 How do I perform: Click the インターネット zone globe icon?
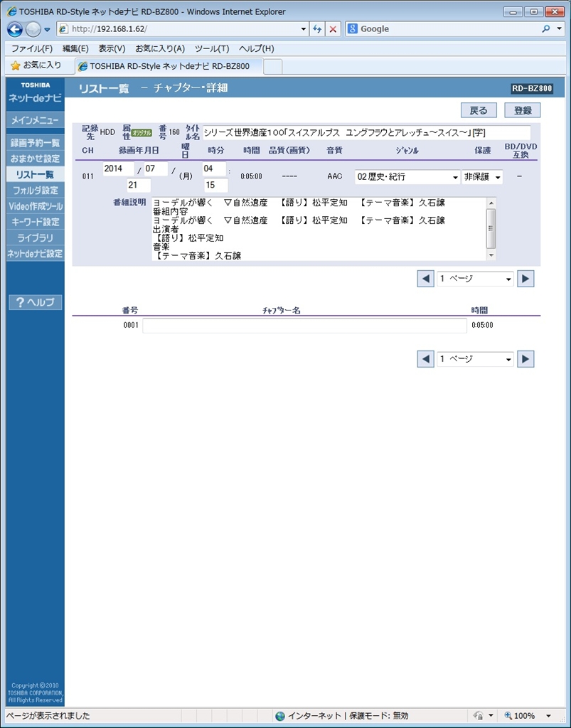click(x=280, y=716)
